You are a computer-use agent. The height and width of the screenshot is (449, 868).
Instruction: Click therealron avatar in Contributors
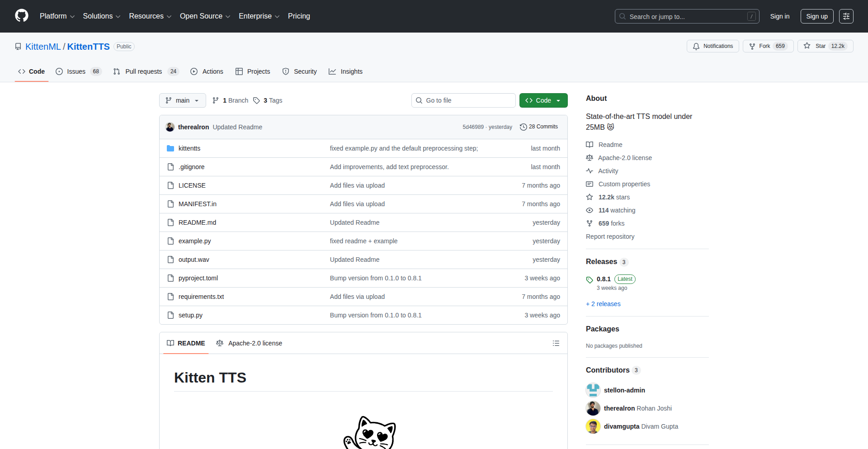(x=593, y=408)
